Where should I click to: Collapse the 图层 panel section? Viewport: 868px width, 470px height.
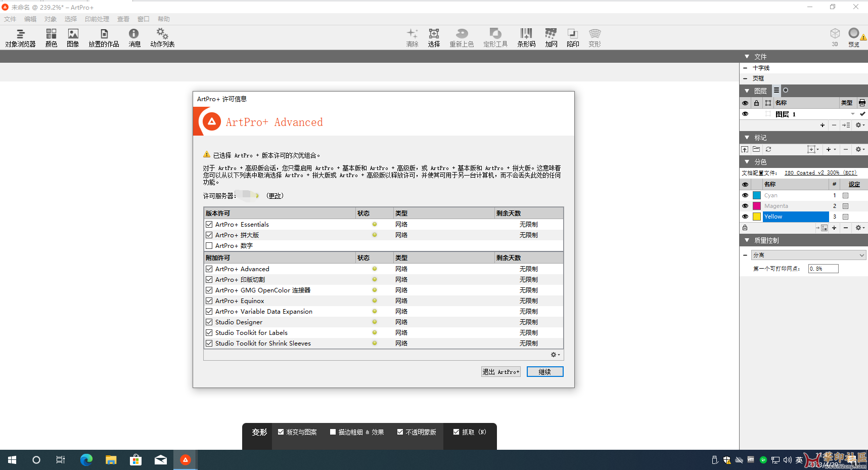(747, 91)
